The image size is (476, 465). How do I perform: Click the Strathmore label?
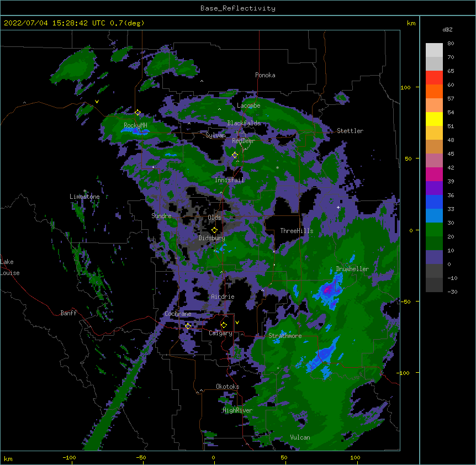(285, 336)
